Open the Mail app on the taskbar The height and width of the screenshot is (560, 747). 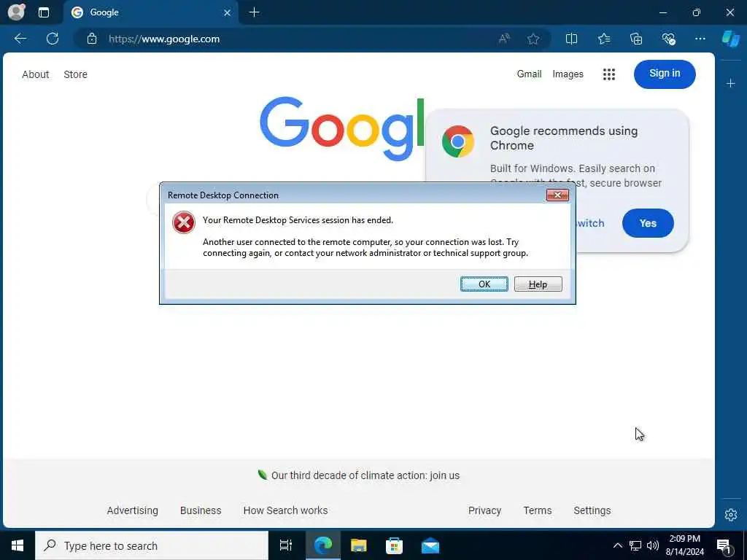pos(430,545)
